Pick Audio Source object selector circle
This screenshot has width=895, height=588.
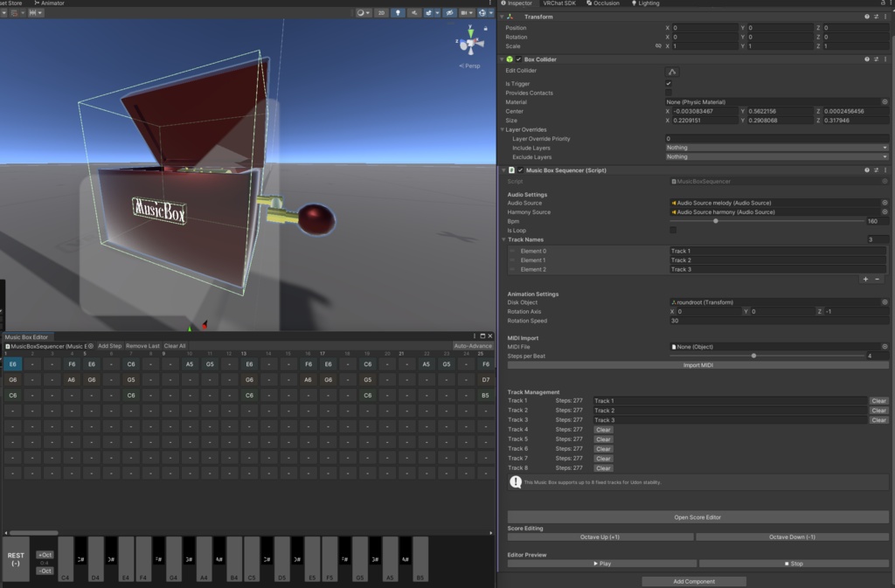point(885,203)
